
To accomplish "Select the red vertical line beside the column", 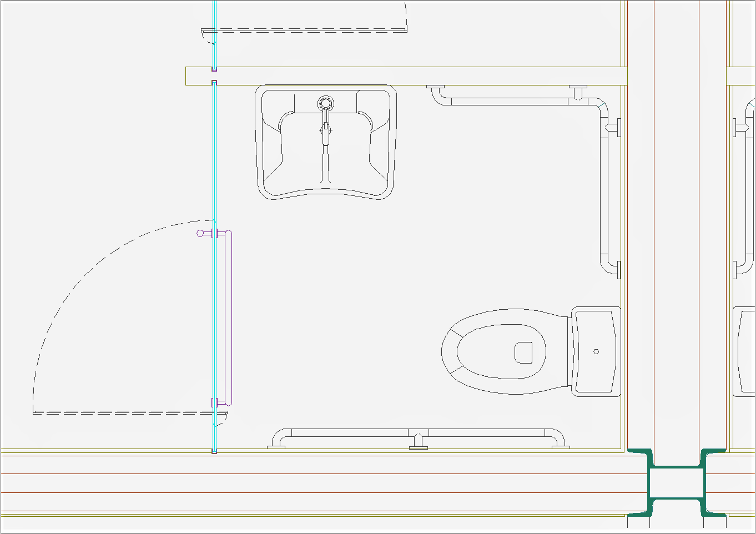I will 655,222.
